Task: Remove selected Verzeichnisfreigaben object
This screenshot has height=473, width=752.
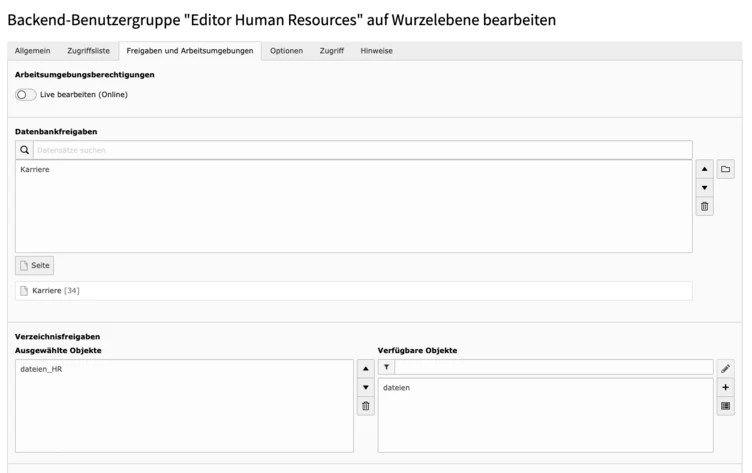Action: coord(365,406)
